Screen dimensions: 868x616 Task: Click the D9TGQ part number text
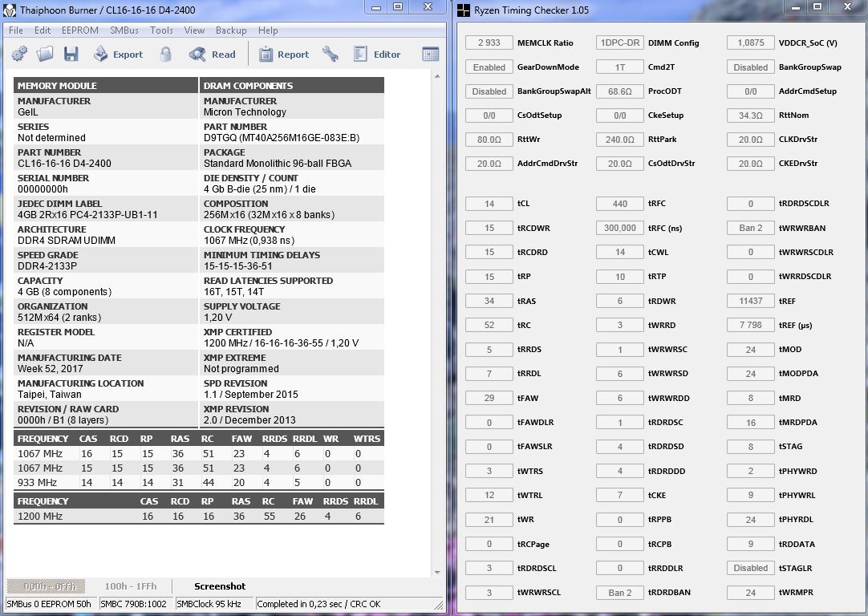282,138
